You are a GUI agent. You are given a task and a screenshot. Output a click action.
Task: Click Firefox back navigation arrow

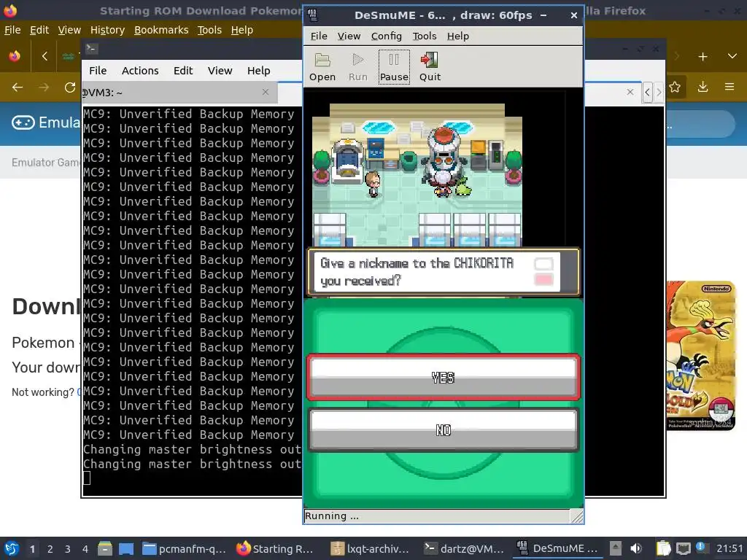click(x=18, y=87)
